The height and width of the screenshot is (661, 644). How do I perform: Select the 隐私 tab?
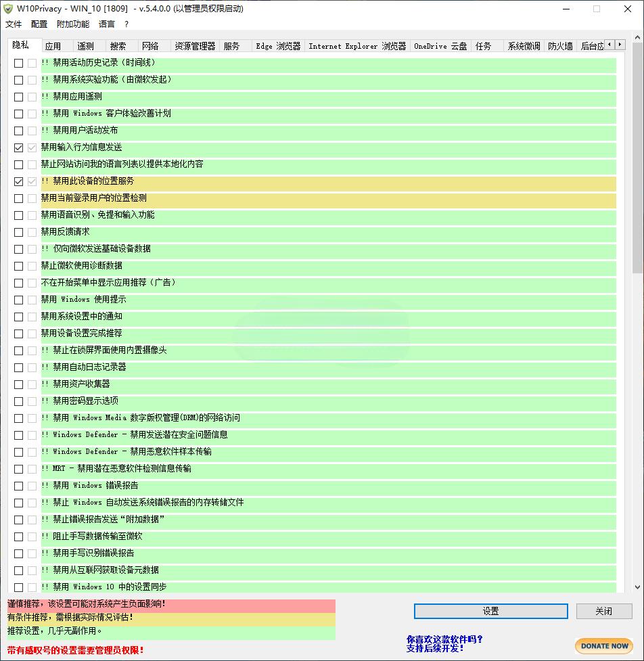click(24, 45)
